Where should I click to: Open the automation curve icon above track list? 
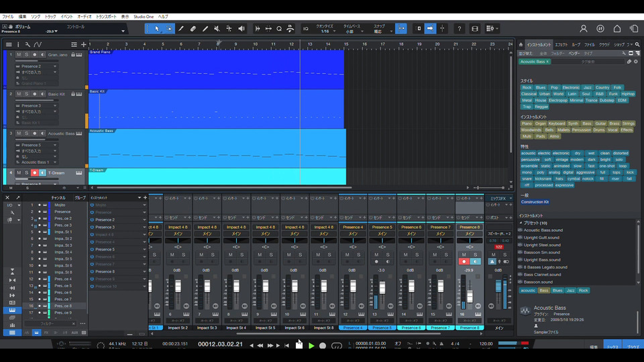click(37, 44)
